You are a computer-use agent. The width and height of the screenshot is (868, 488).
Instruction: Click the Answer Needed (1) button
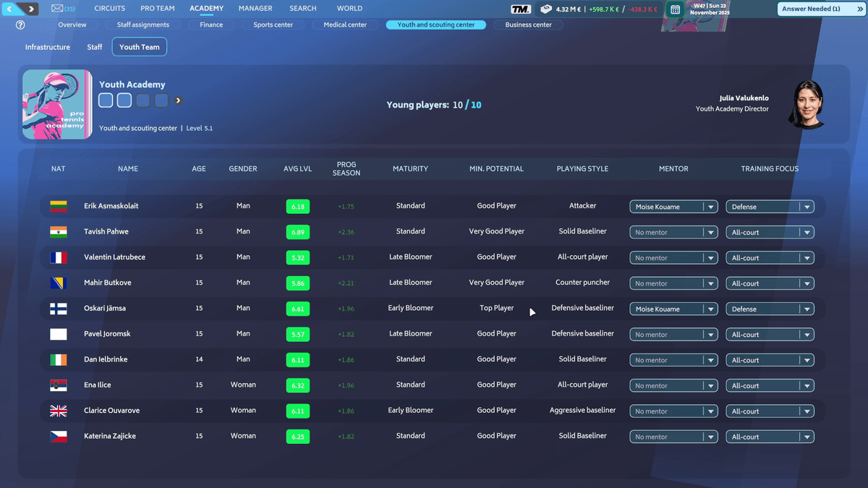coord(821,9)
